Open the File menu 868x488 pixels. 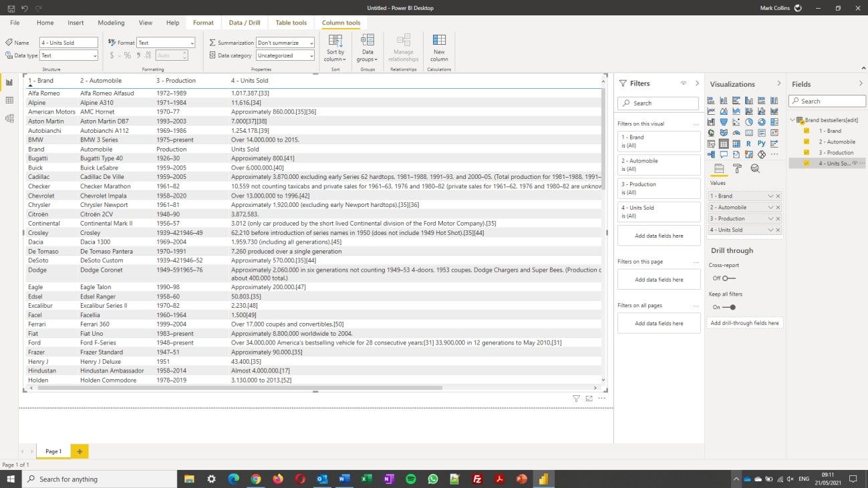[15, 23]
